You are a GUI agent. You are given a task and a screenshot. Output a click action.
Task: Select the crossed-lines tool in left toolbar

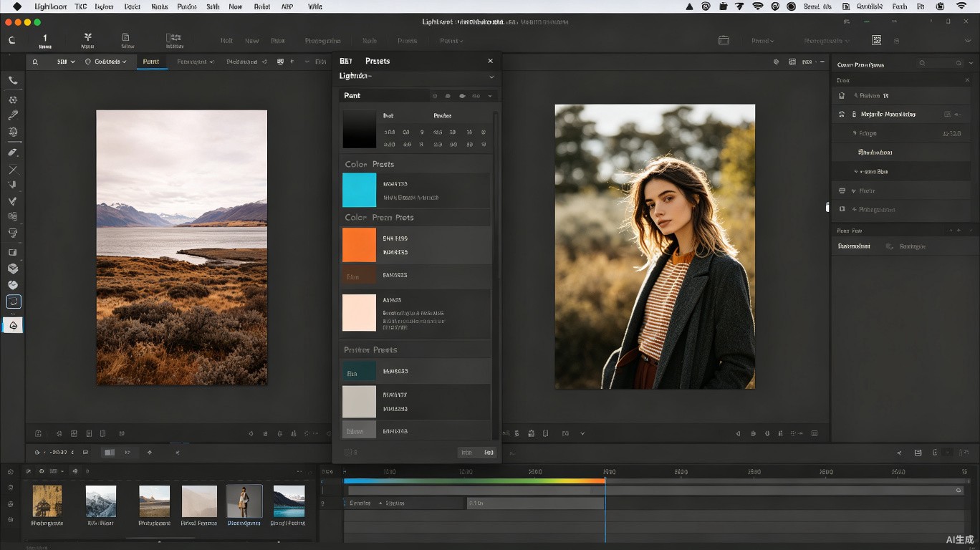point(13,170)
